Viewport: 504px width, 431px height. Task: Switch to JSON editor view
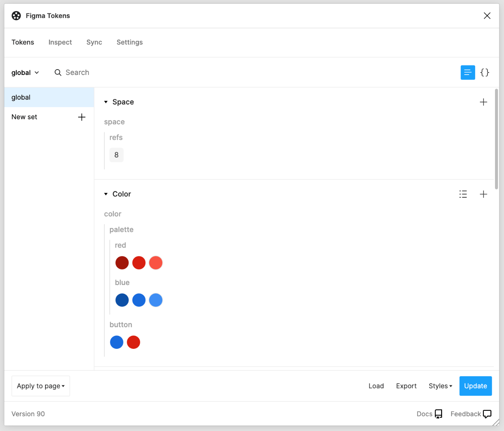[485, 72]
